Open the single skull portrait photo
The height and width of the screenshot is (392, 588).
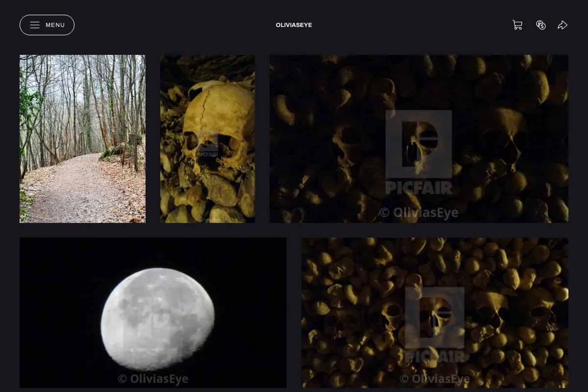(x=207, y=139)
